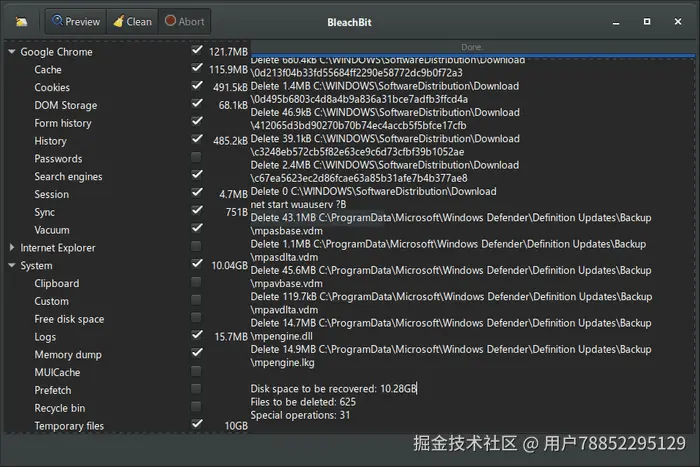Image resolution: width=700 pixels, height=467 pixels.
Task: Select the Vacuum tree item
Action: click(52, 230)
